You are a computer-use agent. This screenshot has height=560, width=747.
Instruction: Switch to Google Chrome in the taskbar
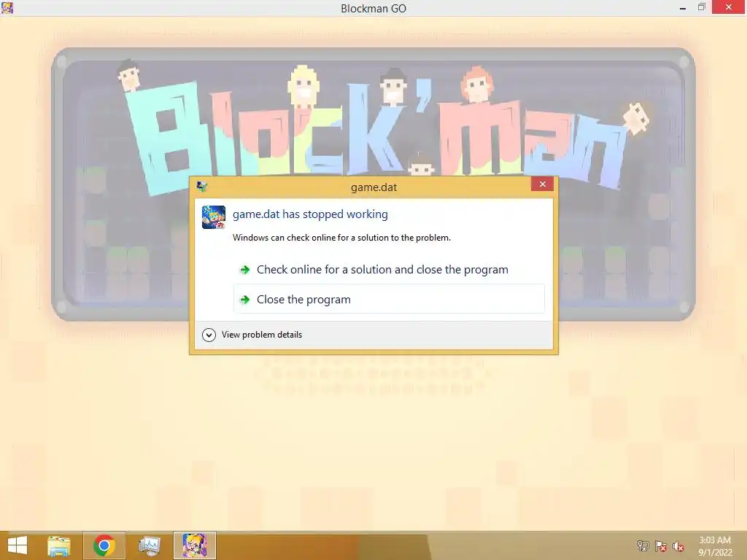click(104, 545)
